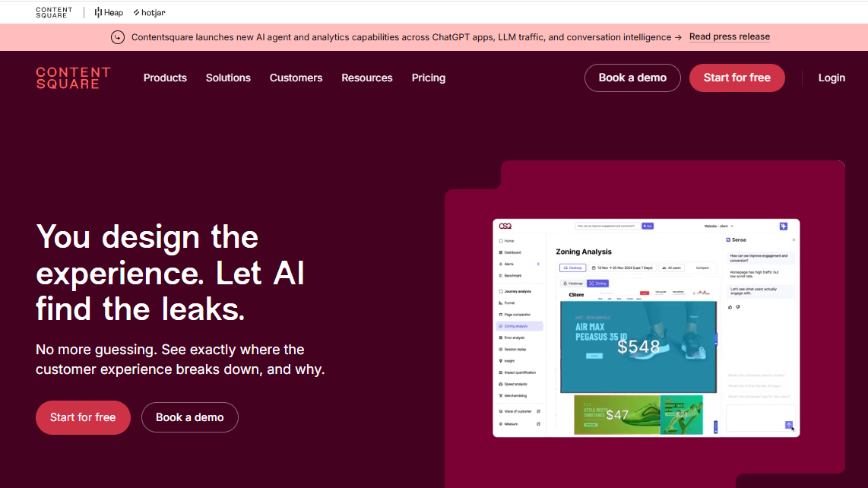Switch to Heatmap view in the demo
This screenshot has width=868, height=488.
click(573, 283)
